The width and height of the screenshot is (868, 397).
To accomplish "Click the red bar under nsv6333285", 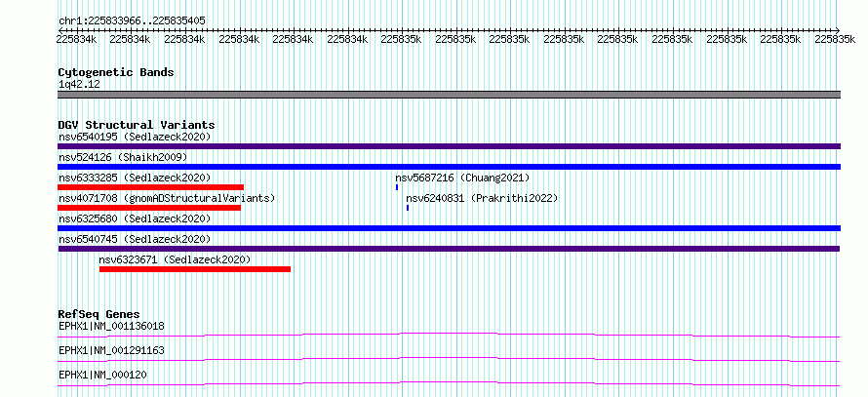I will click(x=150, y=187).
